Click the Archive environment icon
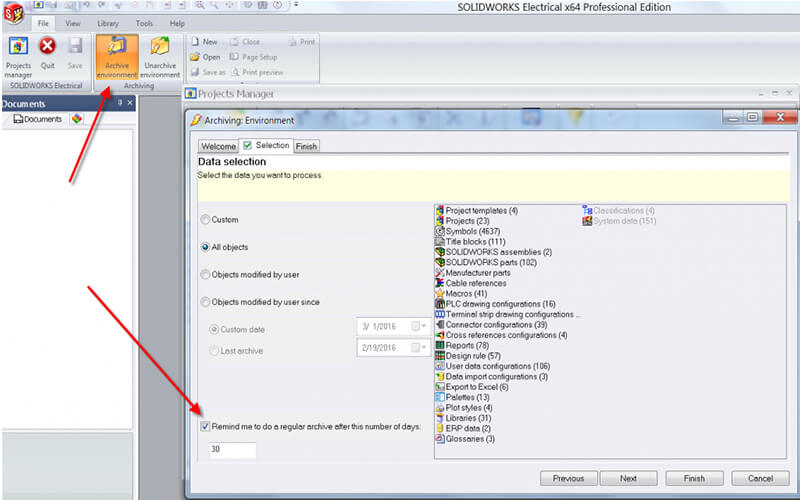800x500 pixels. pyautogui.click(x=116, y=48)
